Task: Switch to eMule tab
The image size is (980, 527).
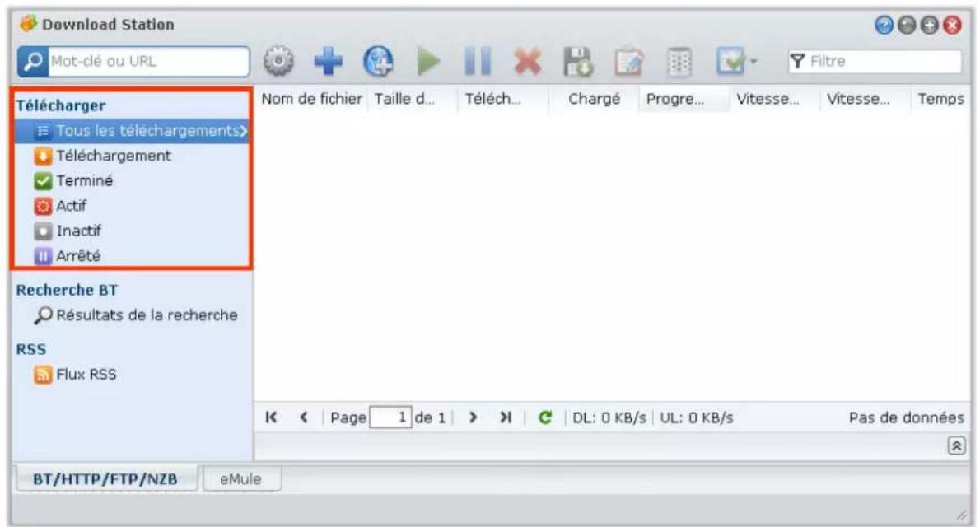Action: (x=241, y=479)
